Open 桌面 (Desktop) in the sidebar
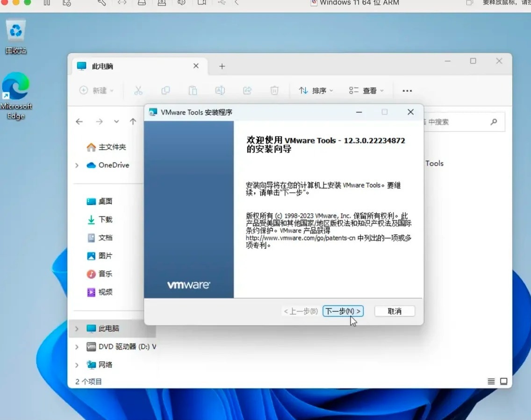531x420 pixels. [99, 202]
